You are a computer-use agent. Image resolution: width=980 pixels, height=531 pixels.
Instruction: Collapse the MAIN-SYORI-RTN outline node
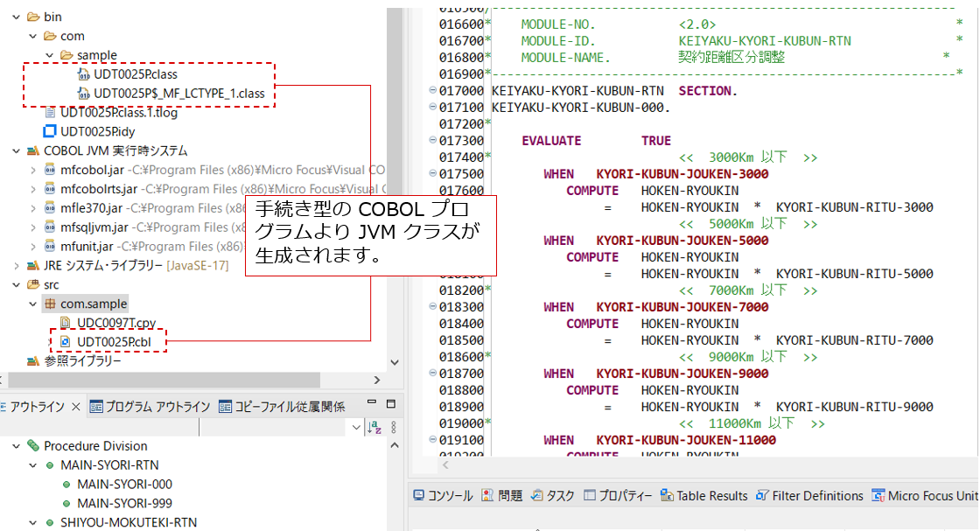(x=33, y=465)
